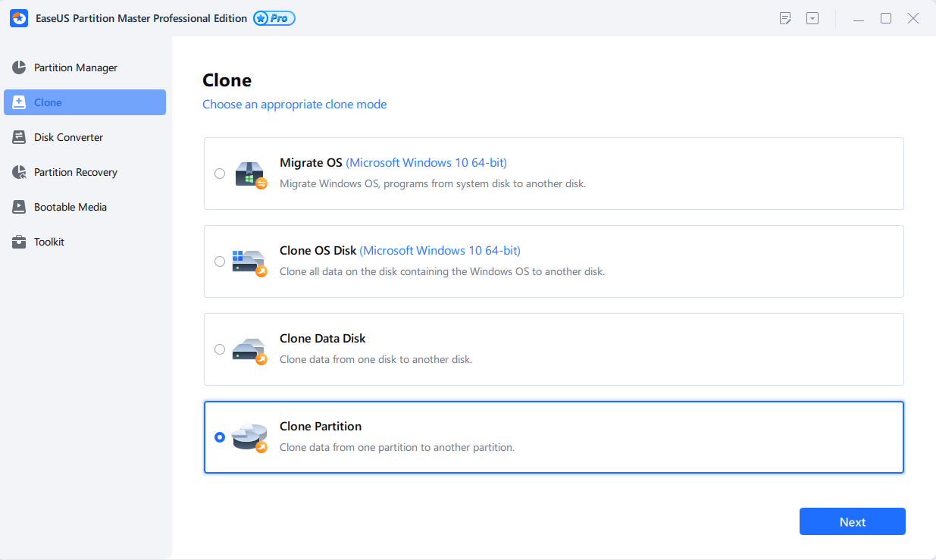Select the Clone OS Disk radio button
This screenshot has width=936, height=560.
[x=220, y=261]
